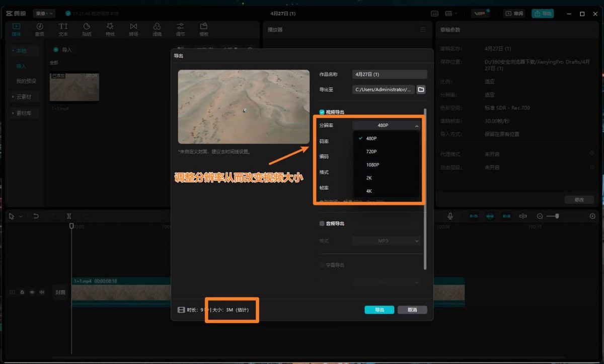This screenshot has width=604, height=364.
Task: Select 导入 in the left sidebar
Action: 21,66
